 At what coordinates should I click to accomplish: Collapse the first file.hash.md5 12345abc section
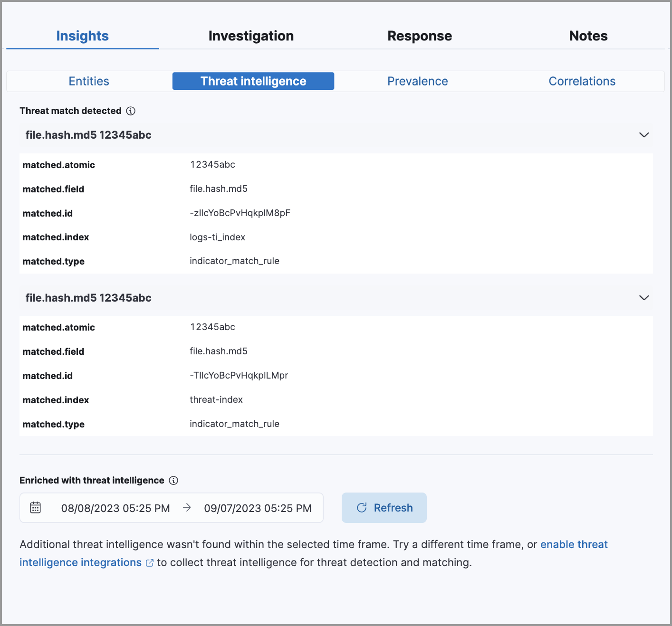pos(644,135)
